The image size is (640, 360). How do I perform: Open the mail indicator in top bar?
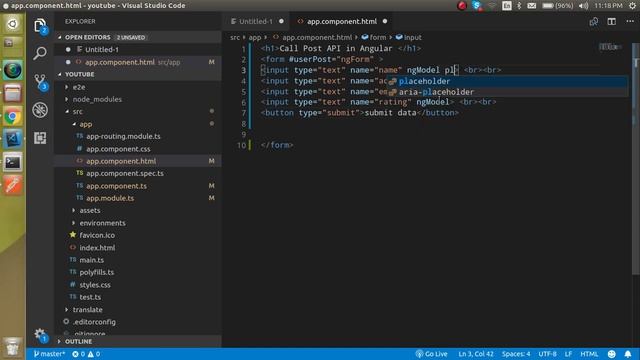pyautogui.click(x=531, y=6)
